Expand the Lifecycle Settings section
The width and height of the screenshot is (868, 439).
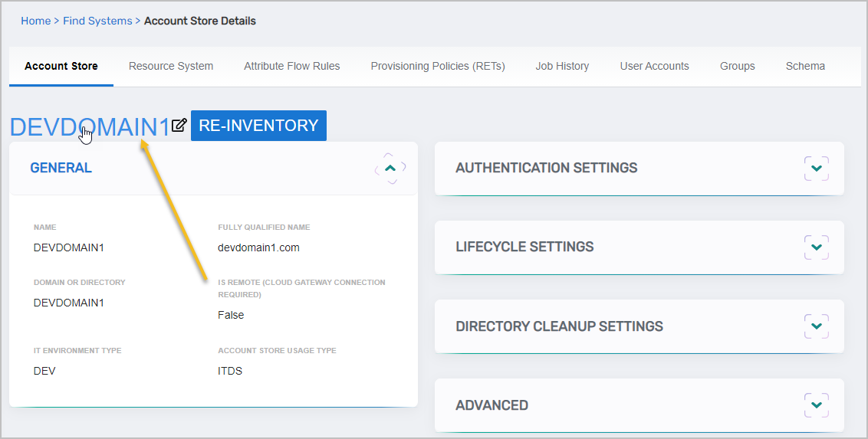coord(816,247)
